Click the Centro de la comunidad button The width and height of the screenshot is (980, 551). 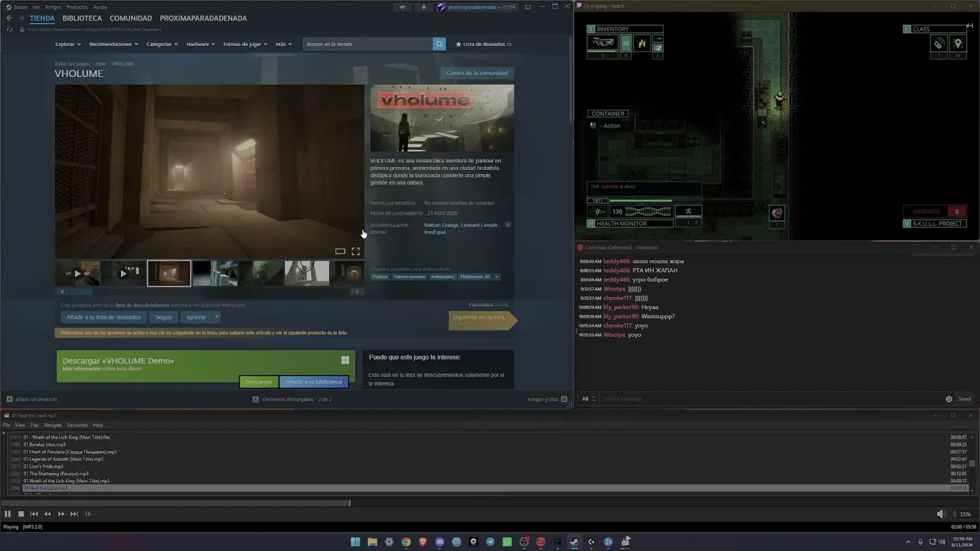[x=477, y=73]
